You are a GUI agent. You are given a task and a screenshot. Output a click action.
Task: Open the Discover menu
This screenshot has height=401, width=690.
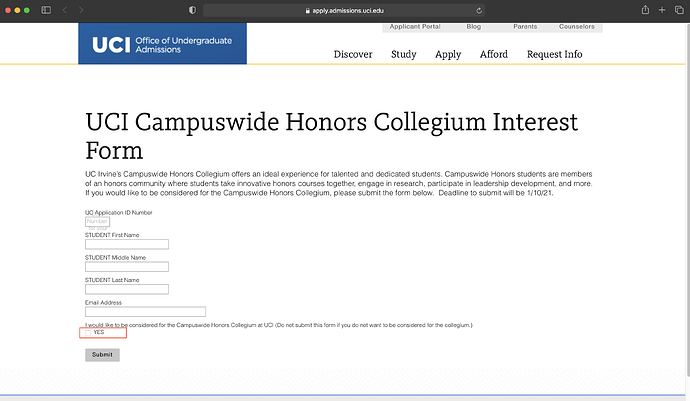pyautogui.click(x=353, y=54)
